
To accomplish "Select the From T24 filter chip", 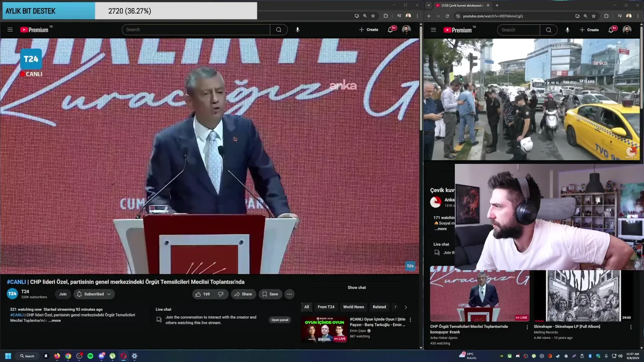I will pyautogui.click(x=326, y=307).
